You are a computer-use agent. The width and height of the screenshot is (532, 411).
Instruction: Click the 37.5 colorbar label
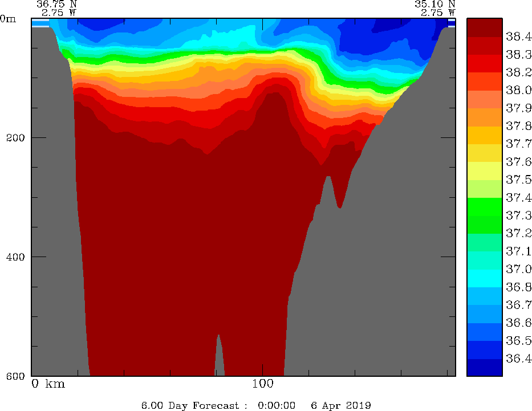(x=518, y=180)
